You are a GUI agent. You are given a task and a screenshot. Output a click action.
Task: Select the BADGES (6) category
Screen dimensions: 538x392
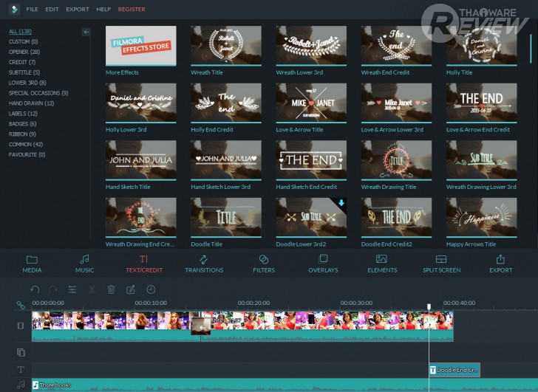23,124
